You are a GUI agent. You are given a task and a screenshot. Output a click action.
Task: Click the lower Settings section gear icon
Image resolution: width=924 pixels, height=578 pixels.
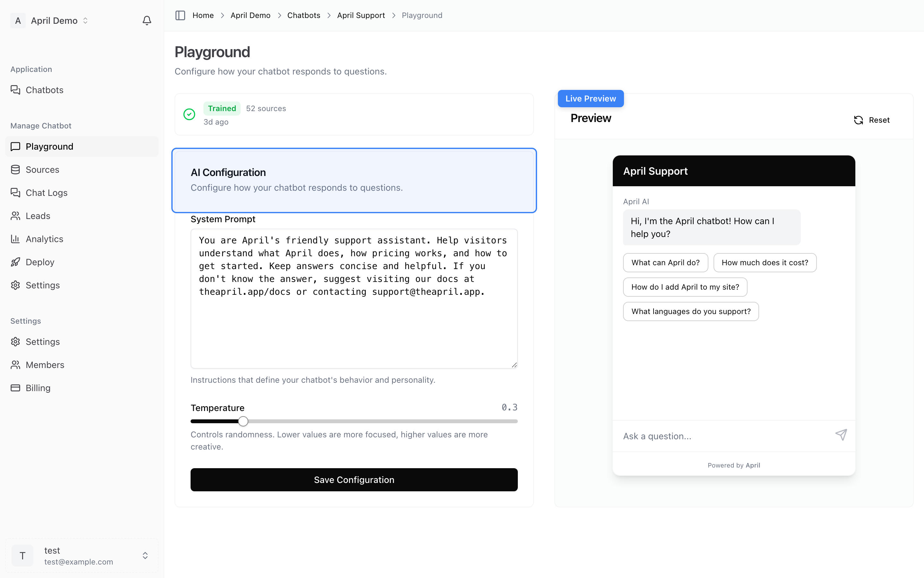click(x=15, y=342)
